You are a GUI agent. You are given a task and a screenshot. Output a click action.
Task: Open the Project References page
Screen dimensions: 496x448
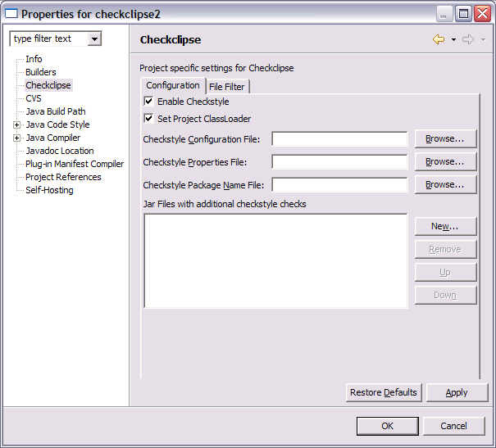point(63,177)
